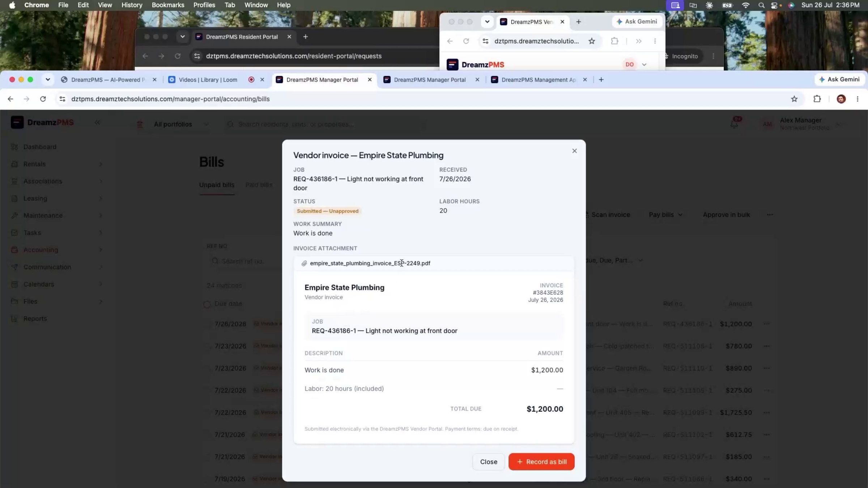Bookmark page in Vendor portal window
The height and width of the screenshot is (488, 868).
point(592,41)
